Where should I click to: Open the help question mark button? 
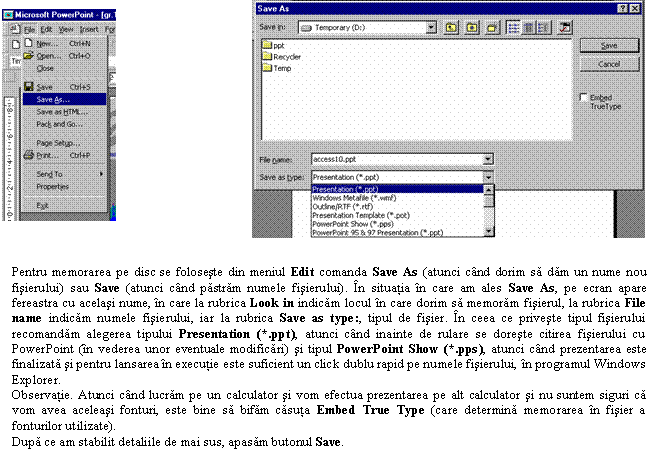[x=622, y=7]
